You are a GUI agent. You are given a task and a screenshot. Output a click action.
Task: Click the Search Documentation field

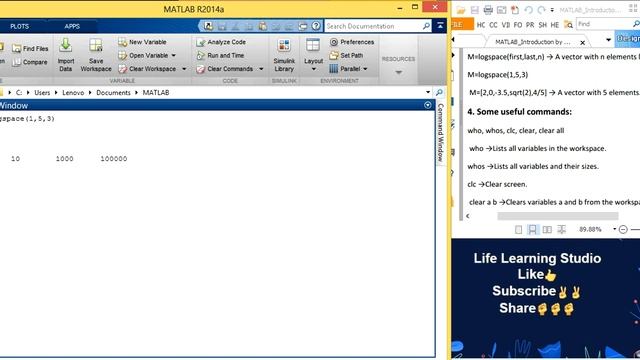(373, 26)
